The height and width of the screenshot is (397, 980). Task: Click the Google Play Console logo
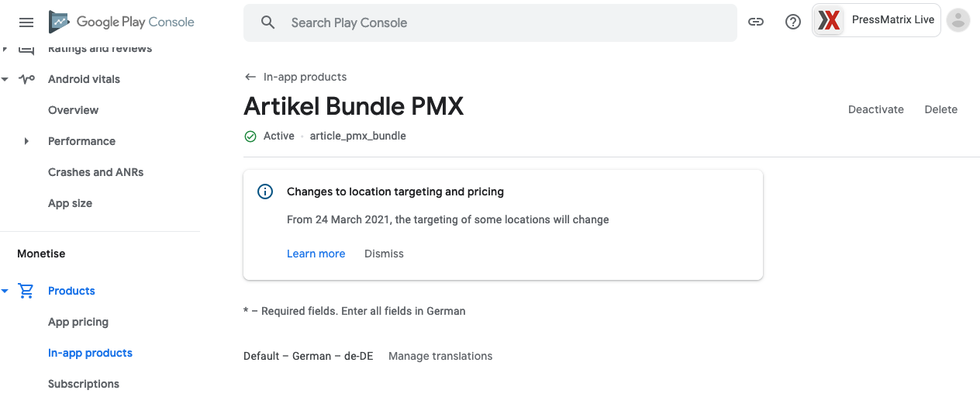tap(122, 22)
